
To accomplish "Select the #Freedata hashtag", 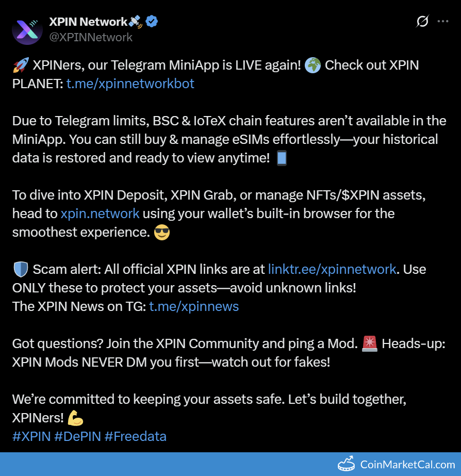I will pos(135,436).
